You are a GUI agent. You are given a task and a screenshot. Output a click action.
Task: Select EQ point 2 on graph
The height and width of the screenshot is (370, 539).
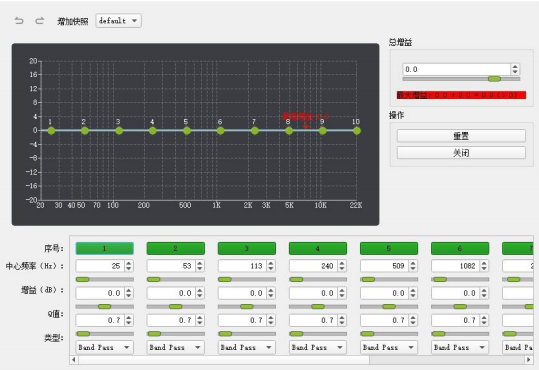point(85,131)
